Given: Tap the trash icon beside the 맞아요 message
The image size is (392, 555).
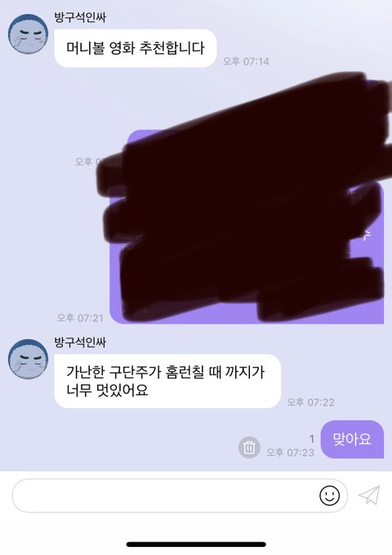Looking at the screenshot, I should [249, 447].
